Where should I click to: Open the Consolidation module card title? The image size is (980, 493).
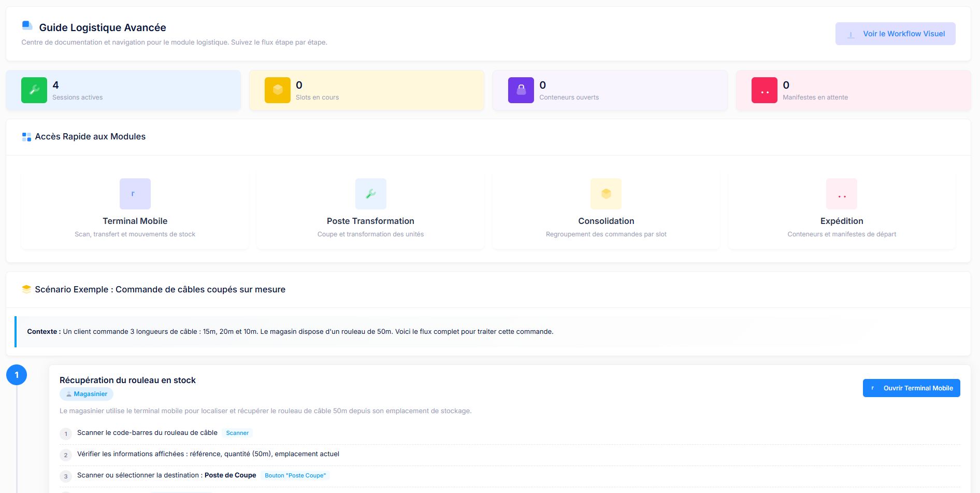point(606,221)
